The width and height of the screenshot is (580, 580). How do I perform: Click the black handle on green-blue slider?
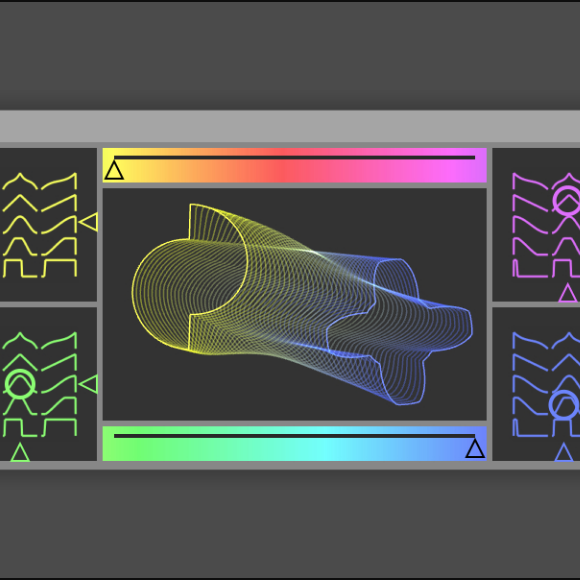(x=475, y=448)
